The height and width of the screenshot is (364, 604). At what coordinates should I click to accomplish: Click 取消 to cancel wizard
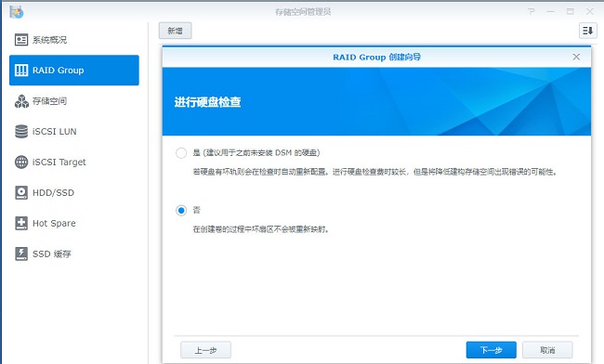pos(547,350)
